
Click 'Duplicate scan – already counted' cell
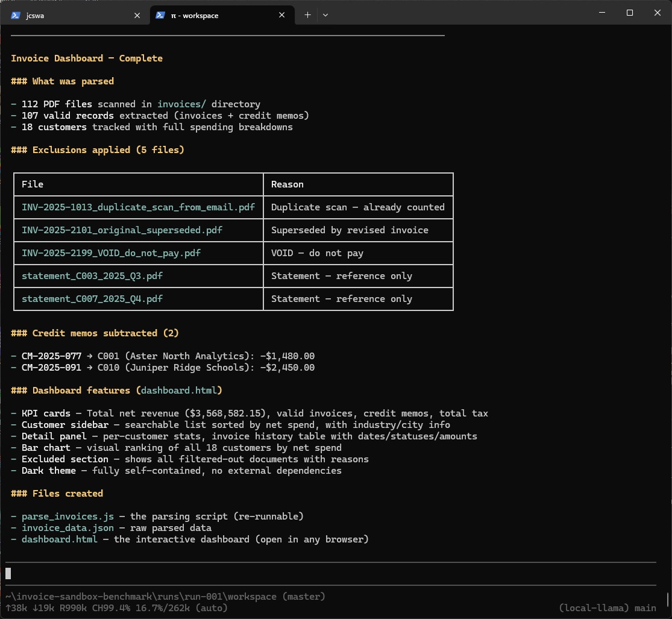[358, 207]
